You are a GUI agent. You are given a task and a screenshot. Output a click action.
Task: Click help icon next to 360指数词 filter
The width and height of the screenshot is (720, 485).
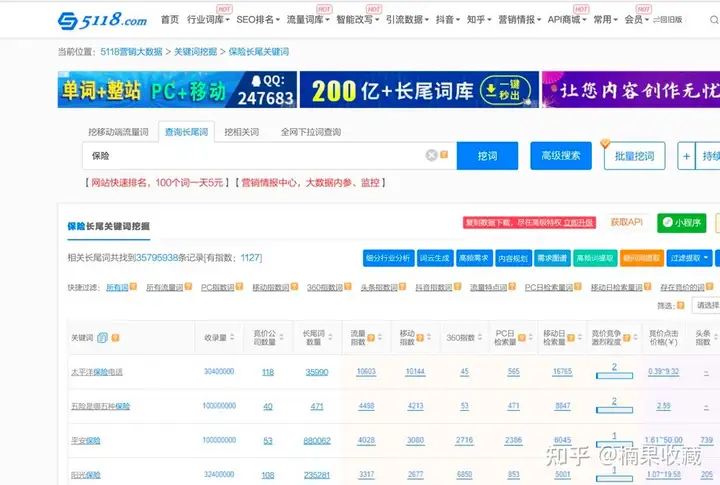[348, 287]
